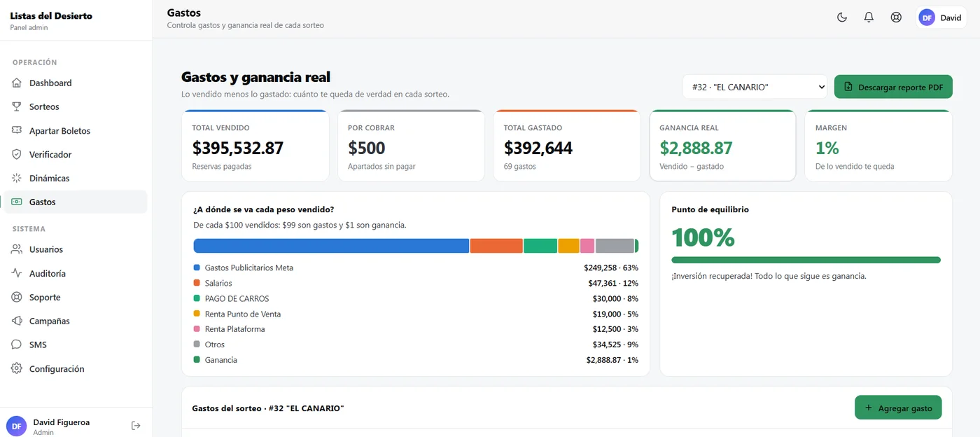Click the Sorteos trophy icon

point(17,106)
